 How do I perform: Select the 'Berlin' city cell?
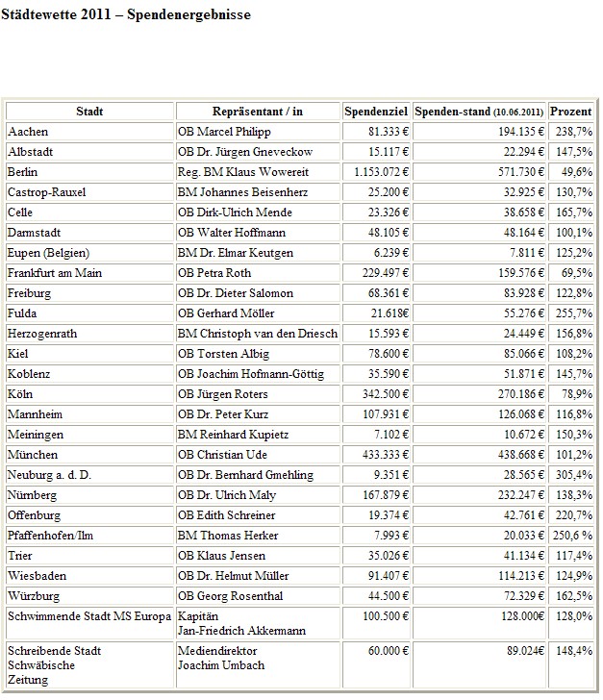click(x=23, y=171)
